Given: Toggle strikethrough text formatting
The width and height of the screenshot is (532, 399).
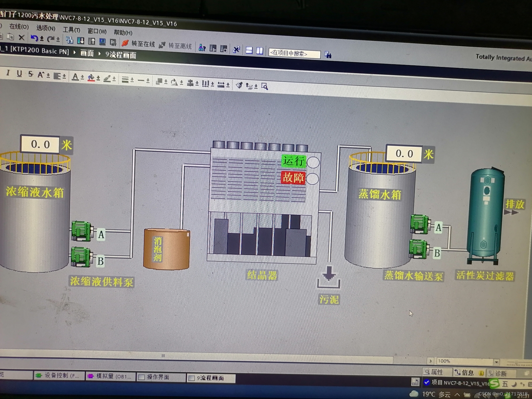Looking at the screenshot, I should click(x=30, y=74).
